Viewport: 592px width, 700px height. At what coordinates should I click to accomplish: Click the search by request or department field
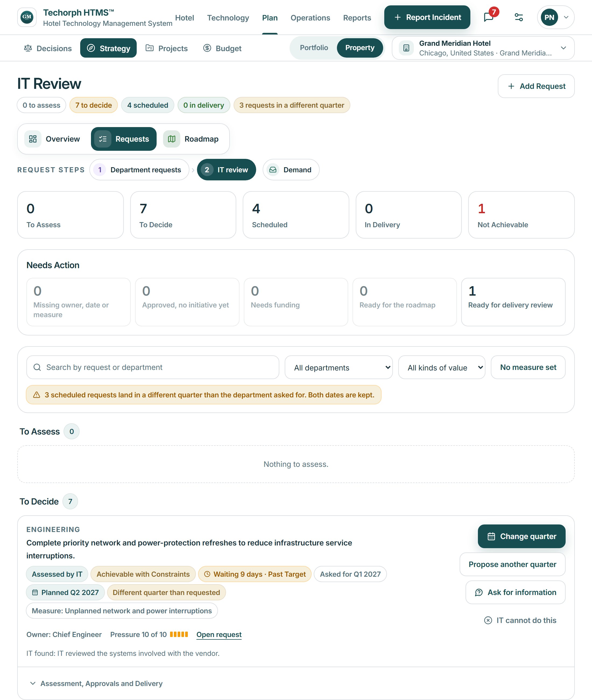click(x=153, y=367)
